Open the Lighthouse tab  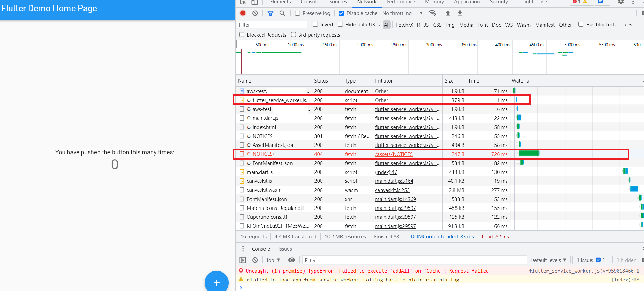534,2
